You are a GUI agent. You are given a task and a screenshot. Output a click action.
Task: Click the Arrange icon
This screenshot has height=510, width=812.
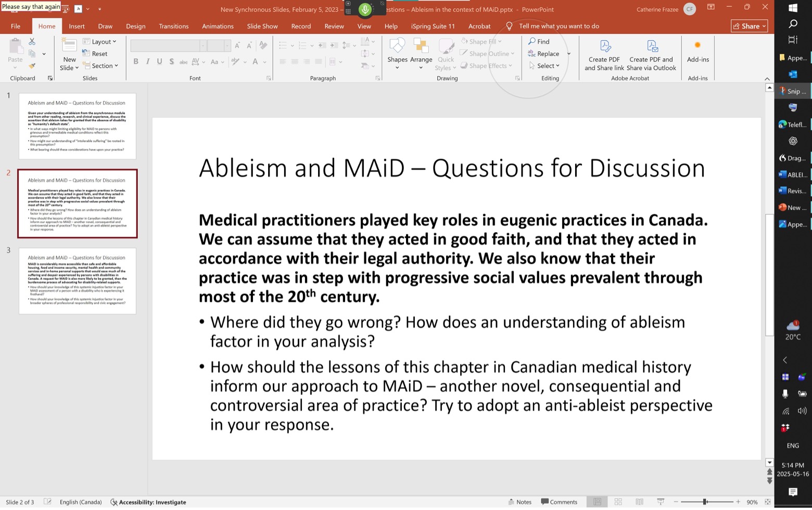421,47
